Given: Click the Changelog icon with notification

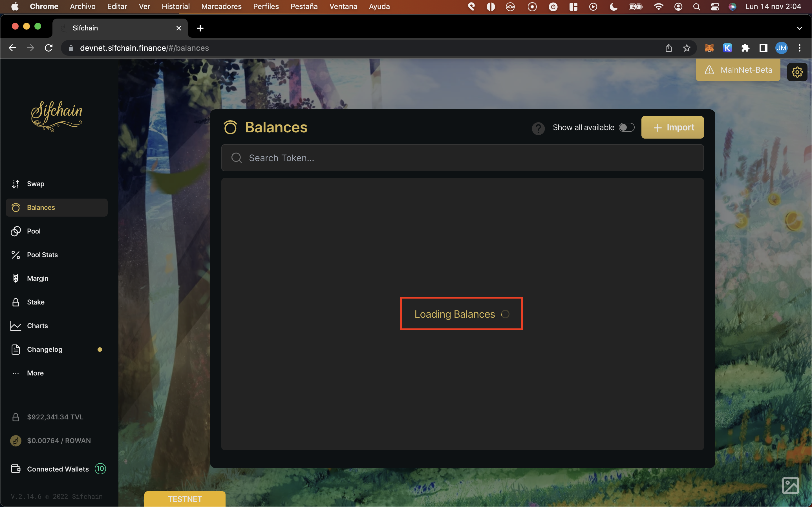Looking at the screenshot, I should (x=16, y=349).
